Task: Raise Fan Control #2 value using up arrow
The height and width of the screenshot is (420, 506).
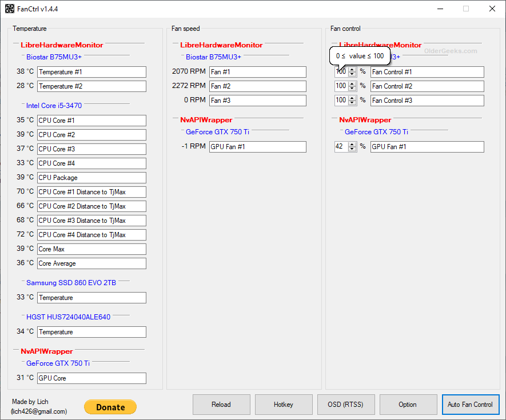Action: pos(352,83)
